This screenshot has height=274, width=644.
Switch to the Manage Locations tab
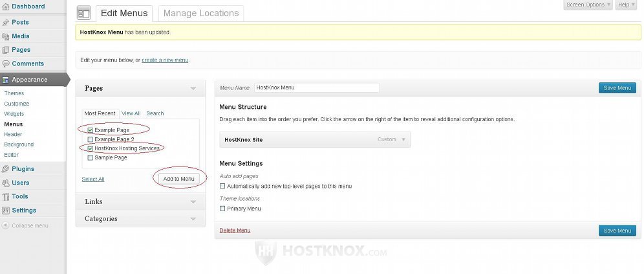201,13
